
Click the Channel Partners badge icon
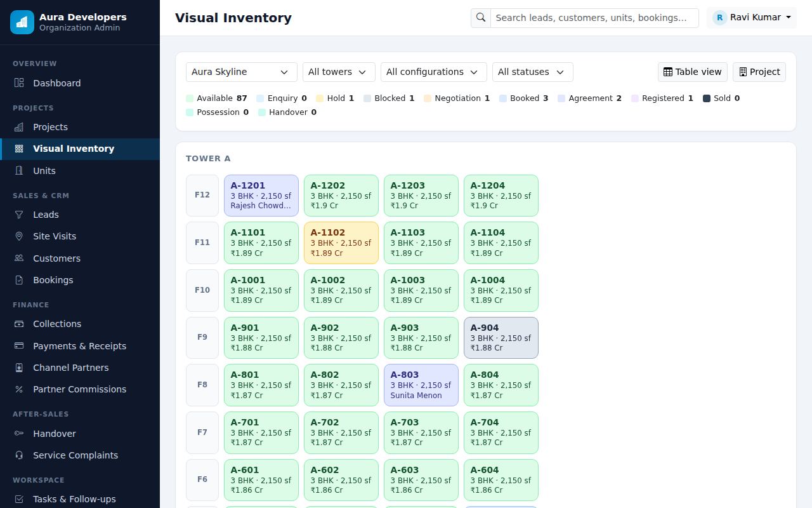click(x=19, y=368)
